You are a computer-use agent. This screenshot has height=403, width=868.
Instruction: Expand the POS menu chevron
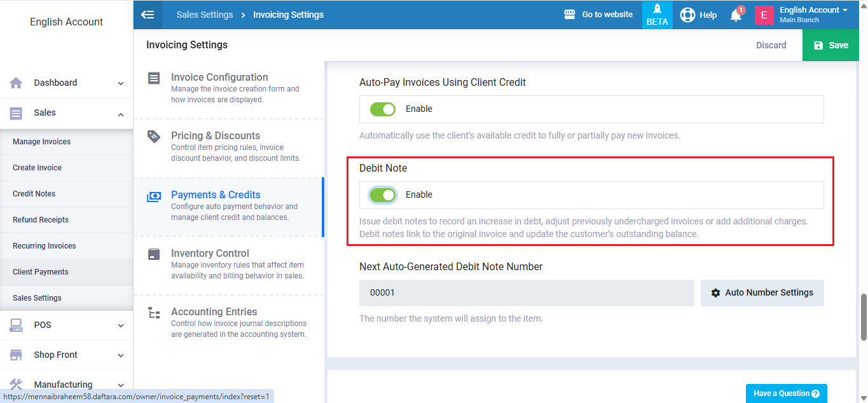pos(121,325)
